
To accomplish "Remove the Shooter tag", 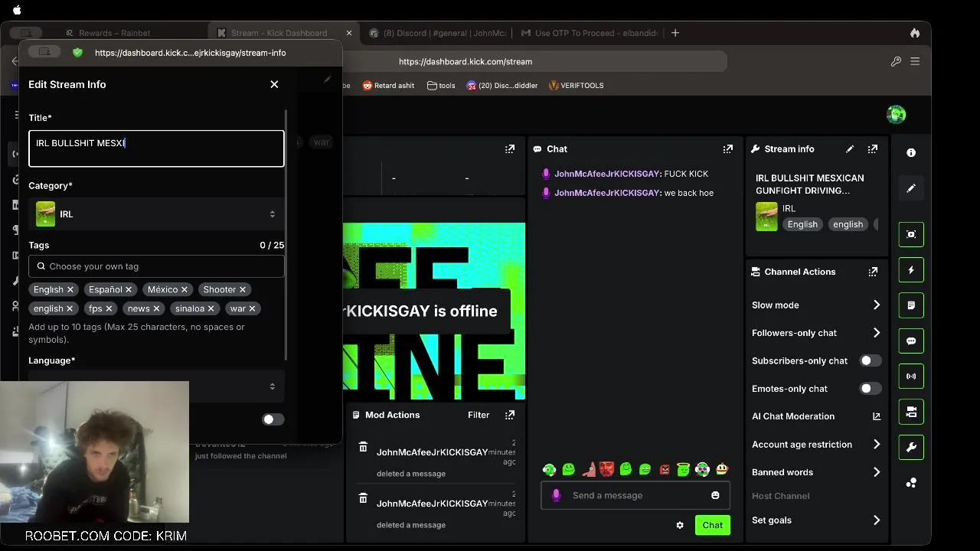I will pos(243,289).
